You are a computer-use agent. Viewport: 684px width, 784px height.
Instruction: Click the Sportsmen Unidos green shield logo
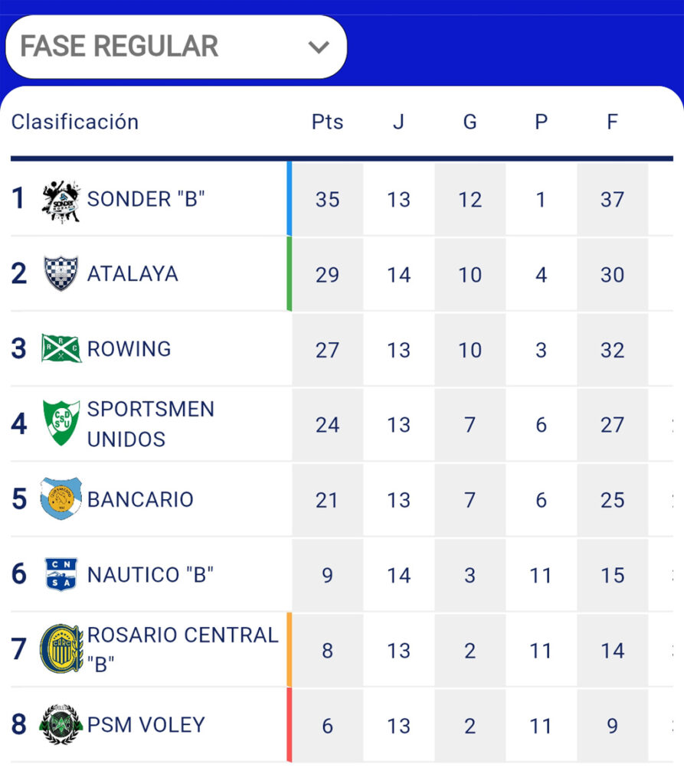(x=61, y=423)
